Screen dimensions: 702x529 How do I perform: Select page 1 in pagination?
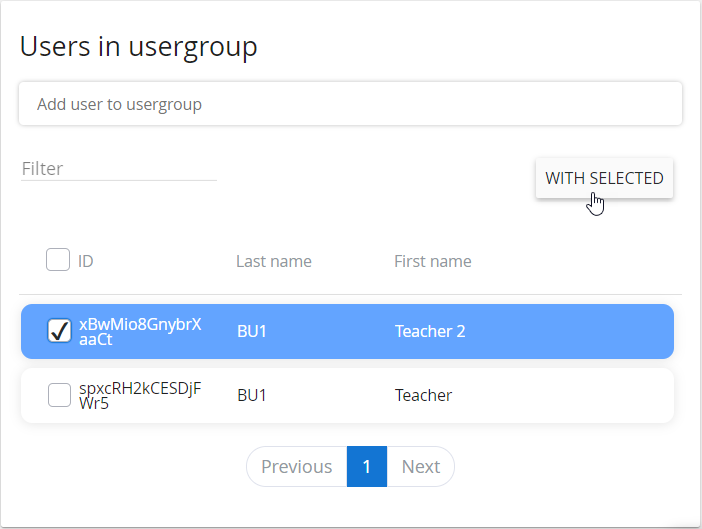tap(367, 466)
